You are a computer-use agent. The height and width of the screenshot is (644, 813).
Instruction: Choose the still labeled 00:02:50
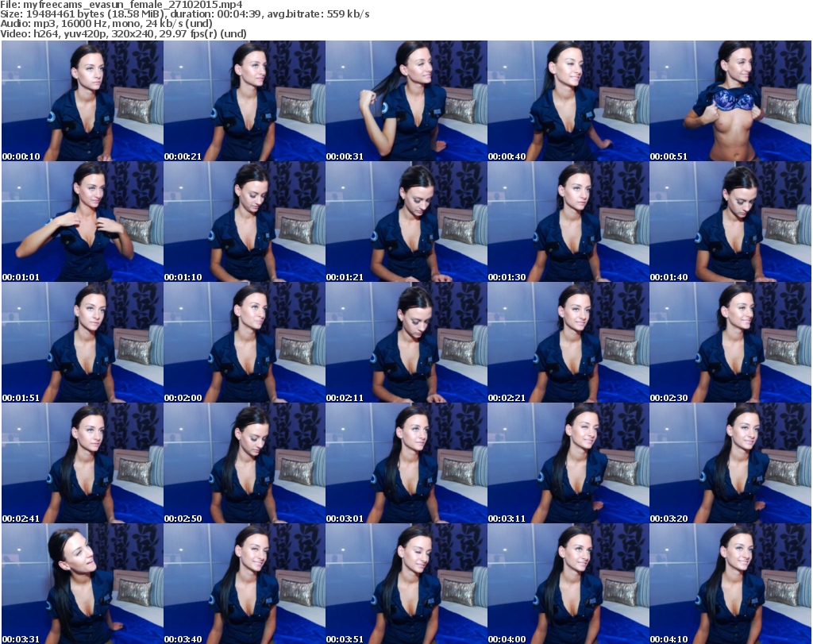[245, 464]
